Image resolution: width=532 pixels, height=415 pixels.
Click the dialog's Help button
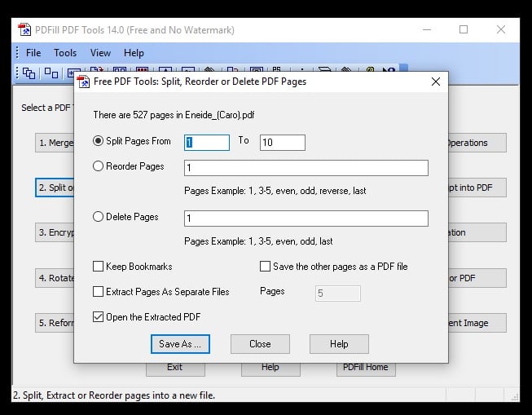click(339, 344)
